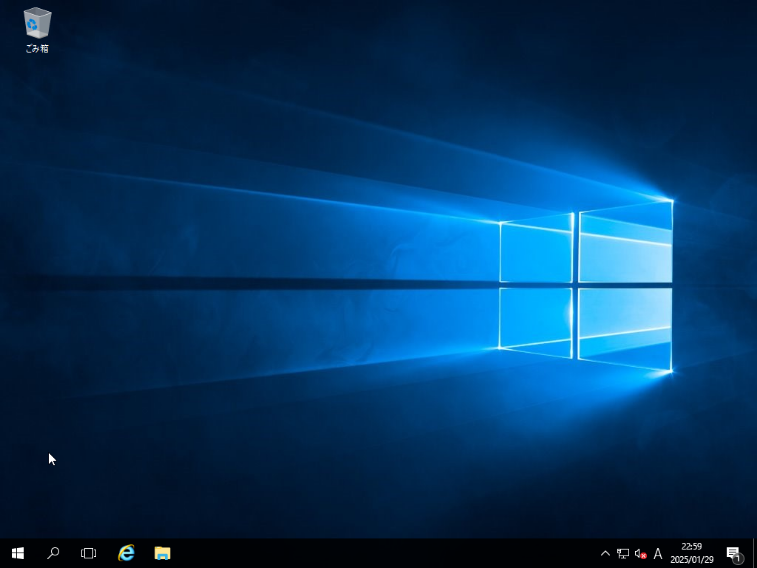This screenshot has width=757, height=568.
Task: Open the Action Center notifications icon
Action: tap(734, 554)
